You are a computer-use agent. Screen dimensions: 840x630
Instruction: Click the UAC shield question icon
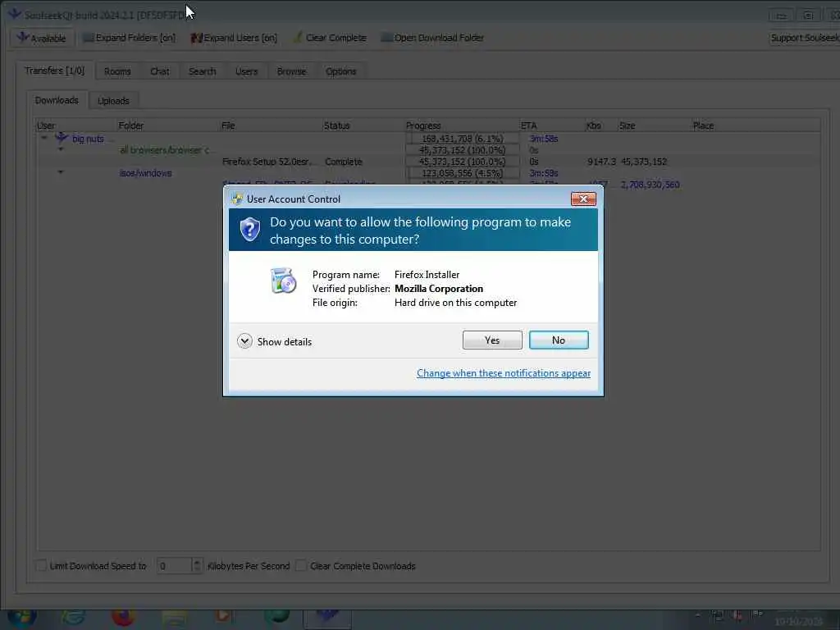coord(249,230)
